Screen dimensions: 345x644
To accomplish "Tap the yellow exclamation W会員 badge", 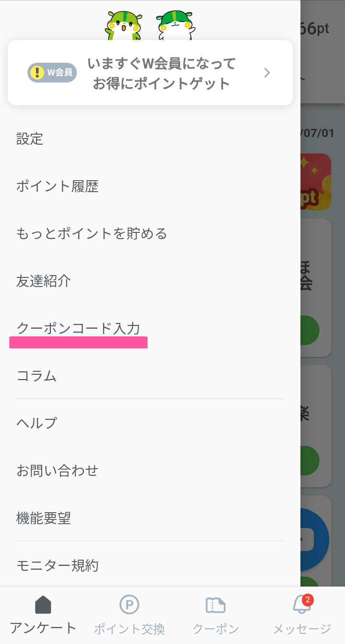I will 52,73.
